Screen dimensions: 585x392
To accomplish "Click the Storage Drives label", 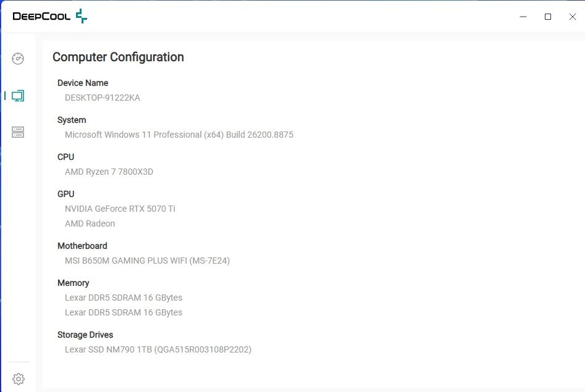I will [x=85, y=335].
